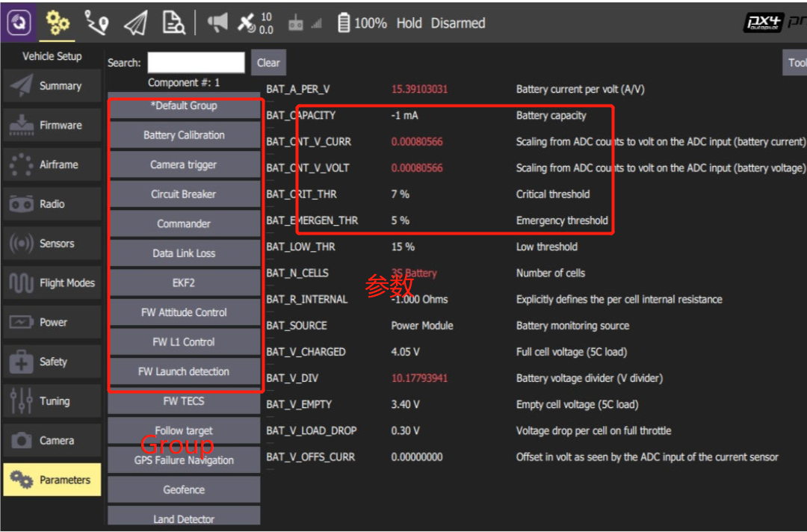Expand the Land Detector group
This screenshot has height=532, width=807.
point(185,519)
